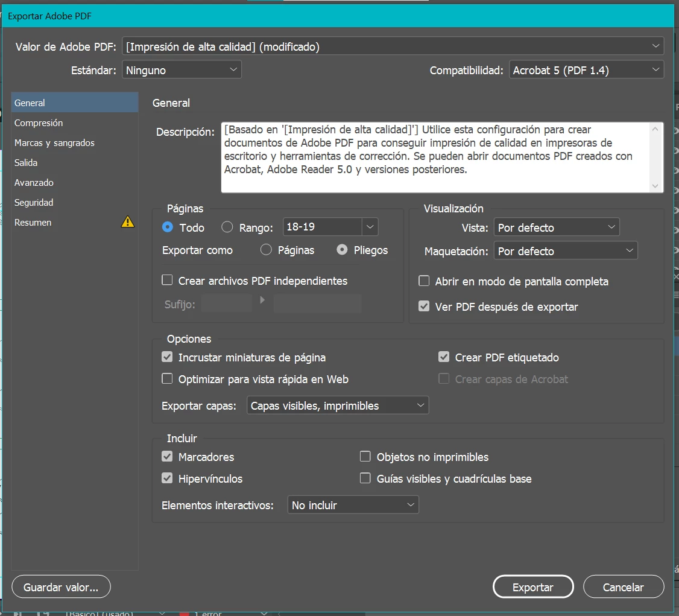Viewport: 679px width, 616px height.
Task: Select the General category in sidebar
Action: tap(75, 103)
